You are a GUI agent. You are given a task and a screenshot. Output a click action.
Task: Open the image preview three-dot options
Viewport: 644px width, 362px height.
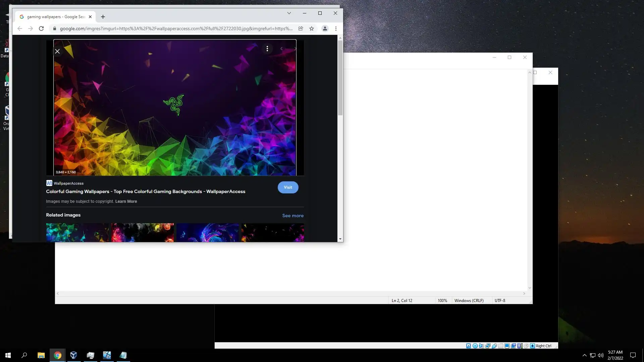[267, 49]
